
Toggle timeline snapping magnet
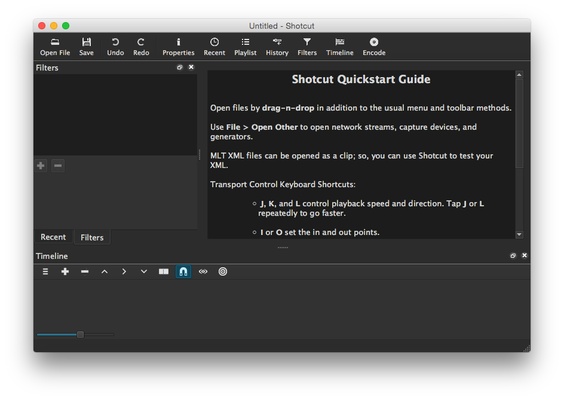pos(183,272)
